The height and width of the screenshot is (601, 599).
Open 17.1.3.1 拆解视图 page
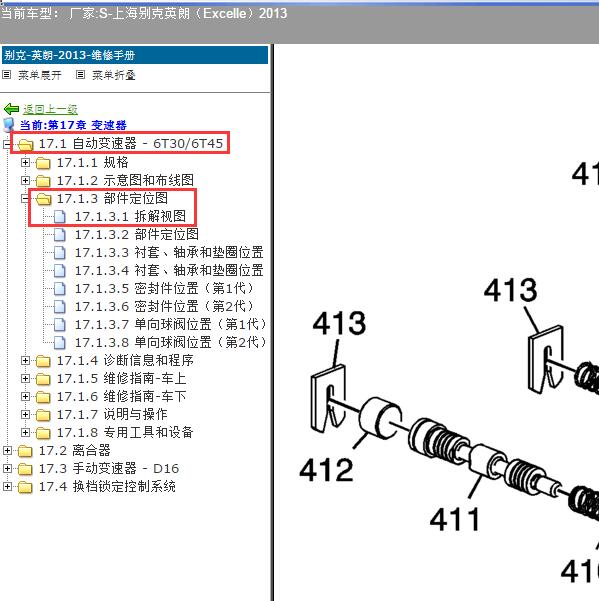[130, 217]
